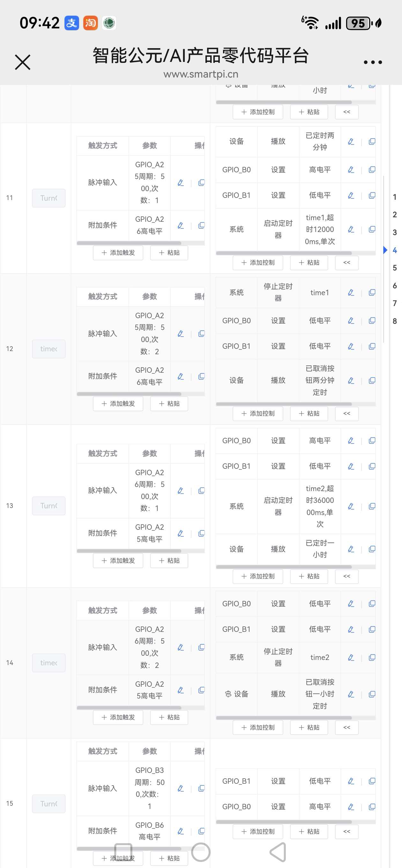Jump to page 3 in side pager
This screenshot has height=868, width=402.
point(395,233)
